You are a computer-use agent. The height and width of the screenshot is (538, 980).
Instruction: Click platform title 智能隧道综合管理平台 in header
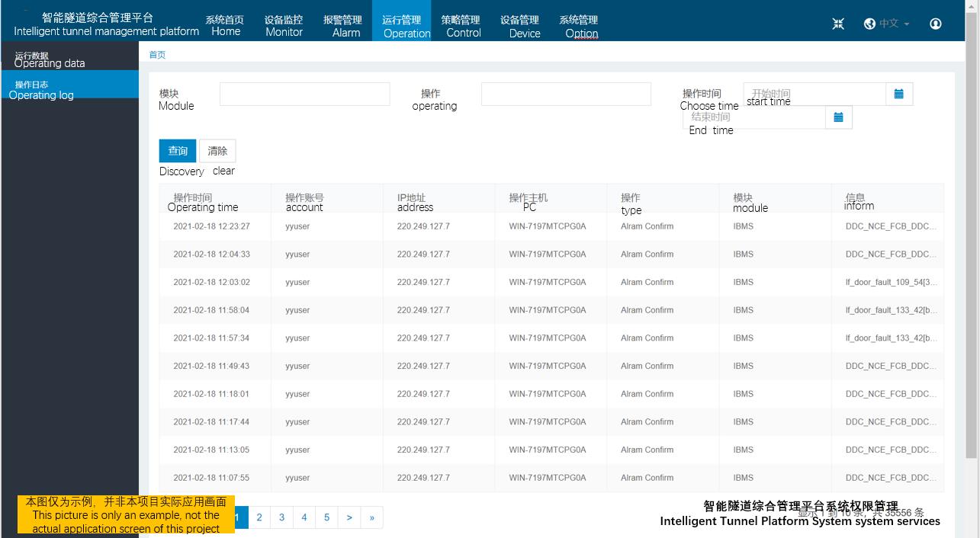point(98,18)
